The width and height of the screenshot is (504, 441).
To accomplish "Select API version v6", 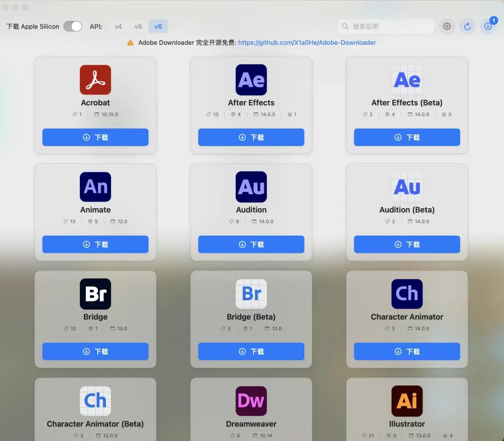I will coord(158,26).
